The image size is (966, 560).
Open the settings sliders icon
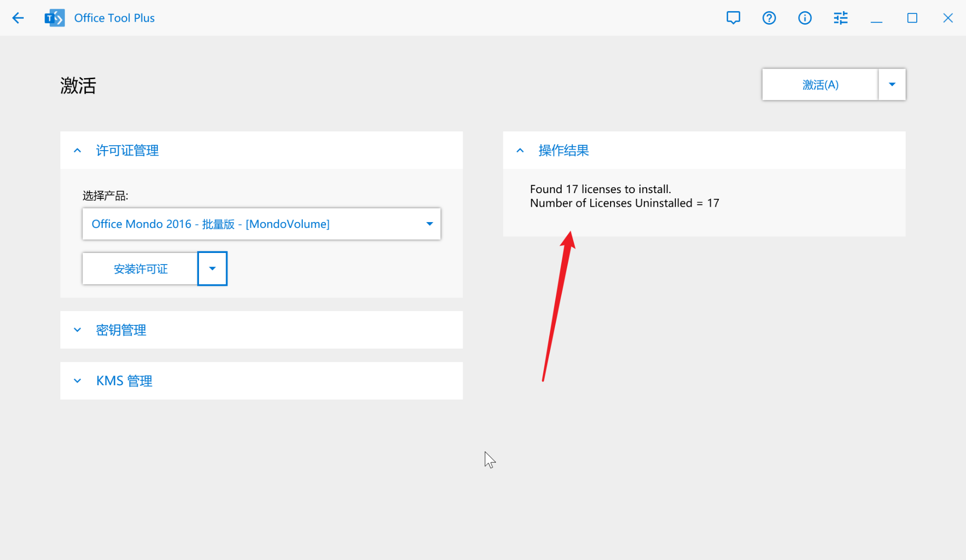[840, 18]
